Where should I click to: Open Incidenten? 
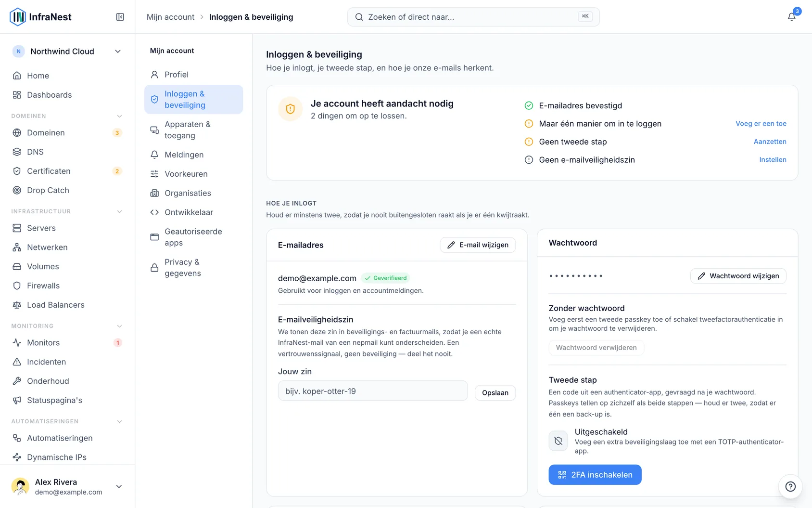(67, 362)
